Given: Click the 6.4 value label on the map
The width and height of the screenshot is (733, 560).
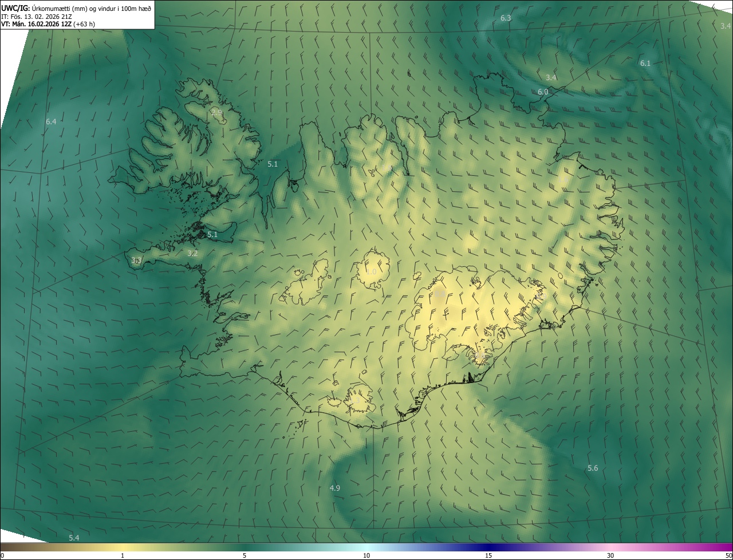Looking at the screenshot, I should click(51, 121).
